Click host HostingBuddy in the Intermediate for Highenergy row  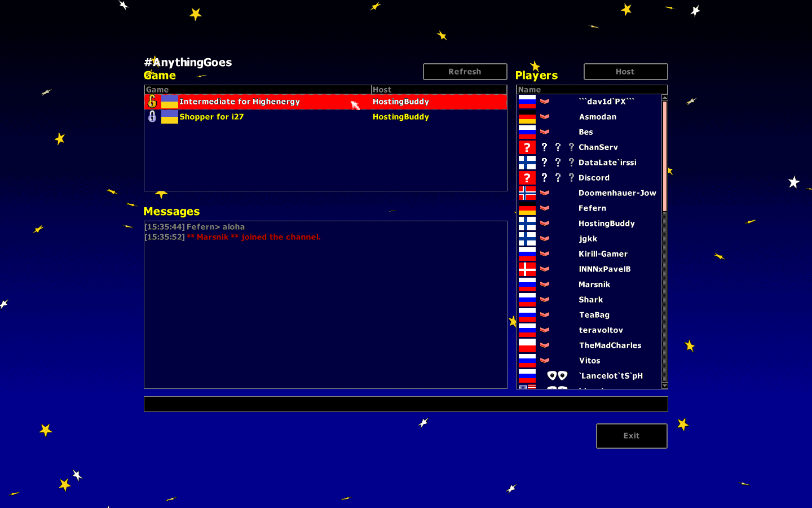click(401, 102)
